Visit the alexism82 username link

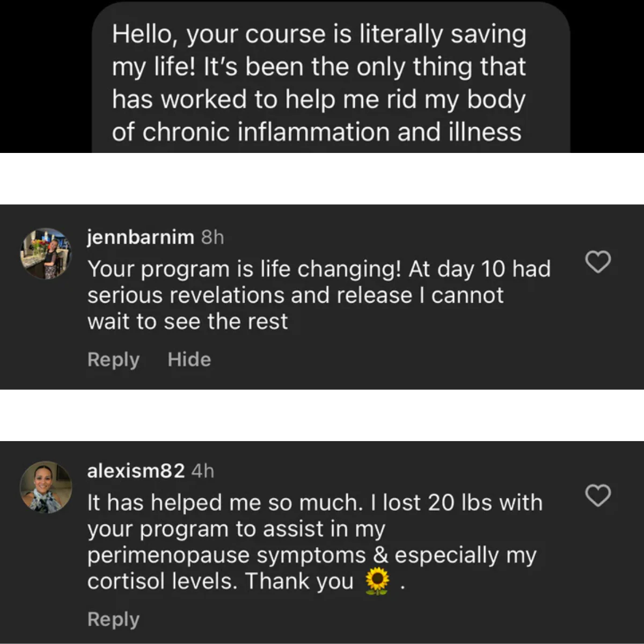[x=136, y=471]
